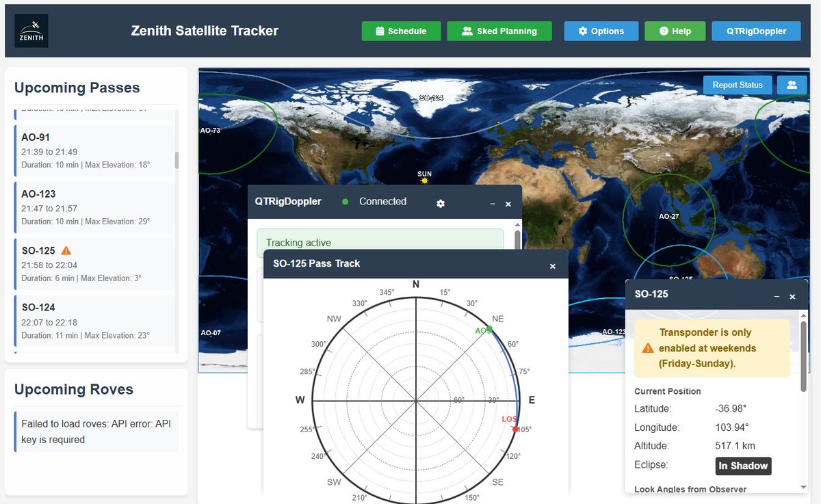Minimize the QTRigDoppler panel
This screenshot has width=821, height=504.
point(493,204)
